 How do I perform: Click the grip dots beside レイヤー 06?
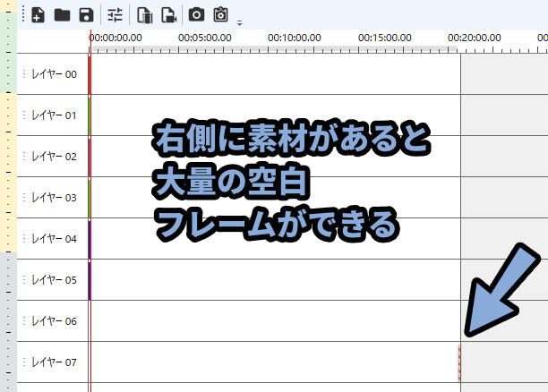[x=24, y=320]
